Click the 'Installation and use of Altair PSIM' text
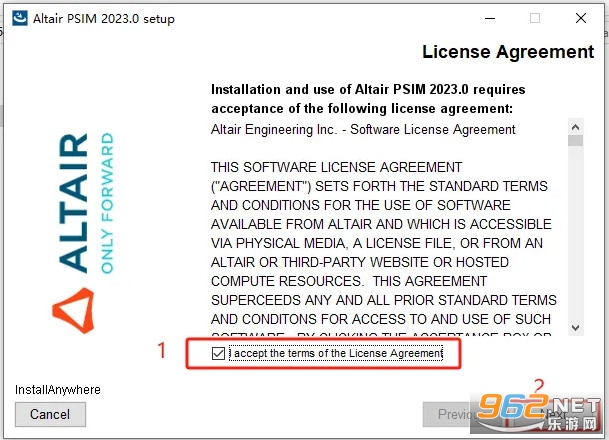609x440 pixels. (368, 99)
